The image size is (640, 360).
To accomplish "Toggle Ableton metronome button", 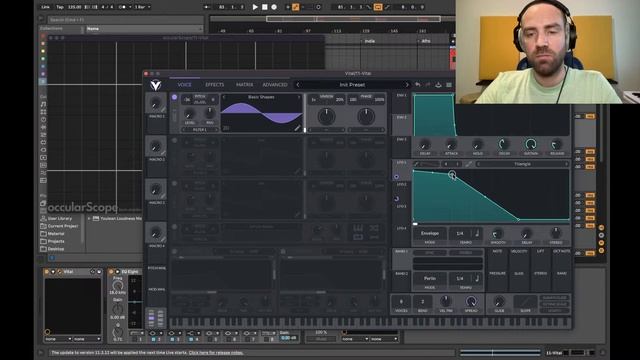I will coord(122,7).
